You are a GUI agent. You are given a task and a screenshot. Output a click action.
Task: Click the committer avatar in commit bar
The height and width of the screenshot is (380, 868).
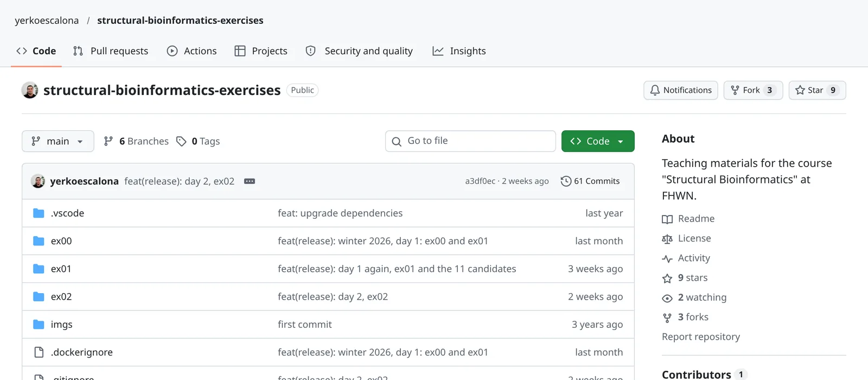point(38,181)
